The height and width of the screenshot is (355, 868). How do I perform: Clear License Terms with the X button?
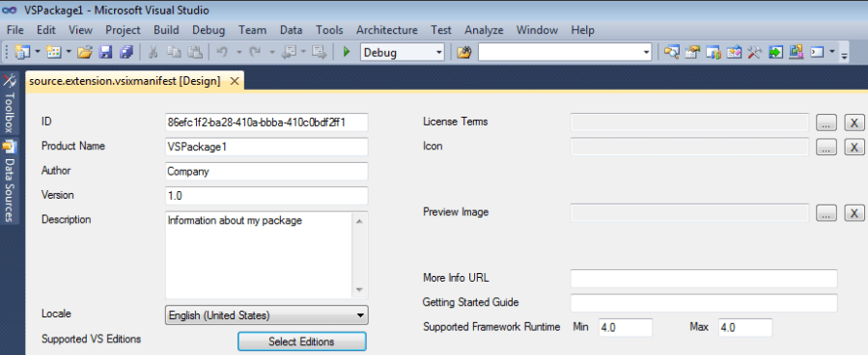tap(854, 123)
